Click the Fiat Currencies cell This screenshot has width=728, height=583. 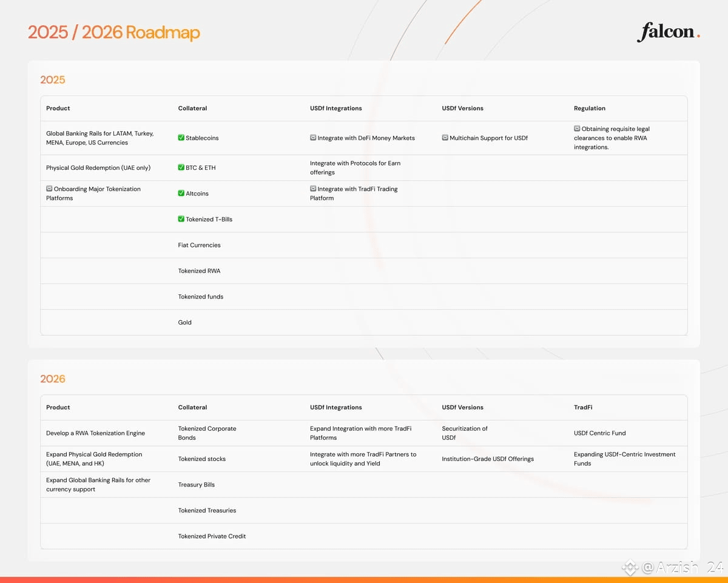200,245
